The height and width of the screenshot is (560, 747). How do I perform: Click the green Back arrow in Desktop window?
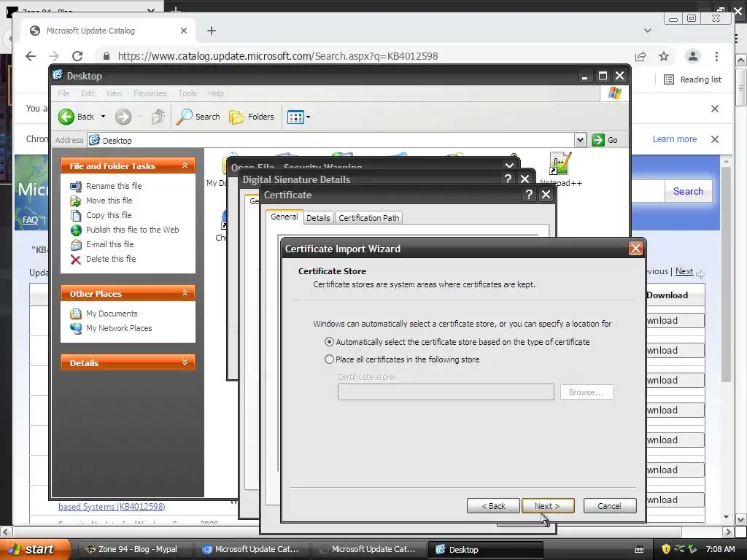[x=66, y=117]
